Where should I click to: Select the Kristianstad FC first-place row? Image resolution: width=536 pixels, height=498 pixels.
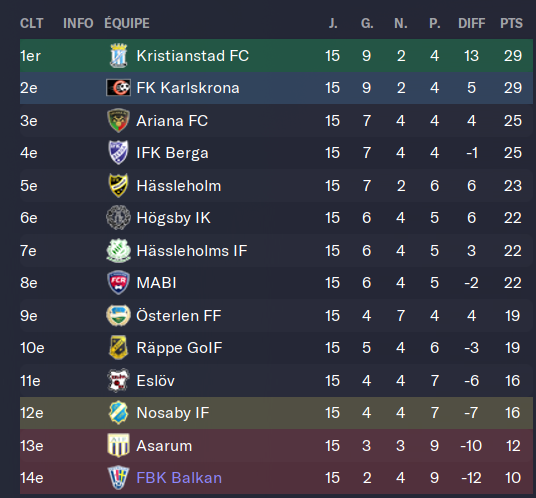276,55
